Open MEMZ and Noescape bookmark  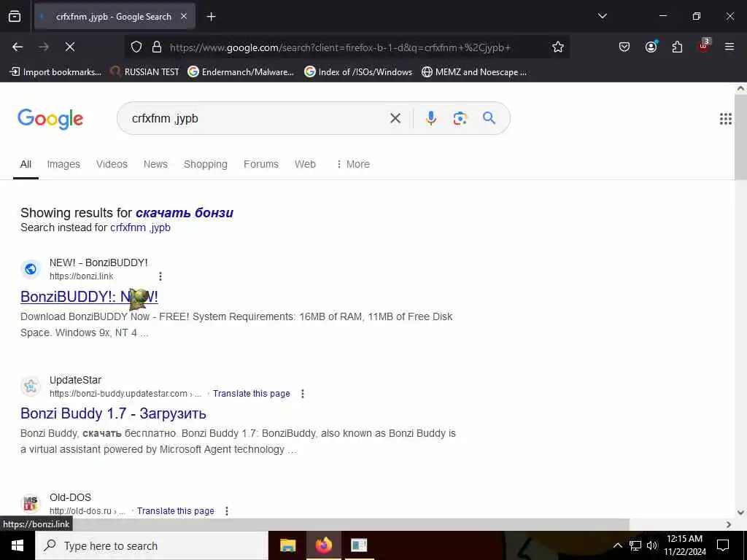point(474,72)
